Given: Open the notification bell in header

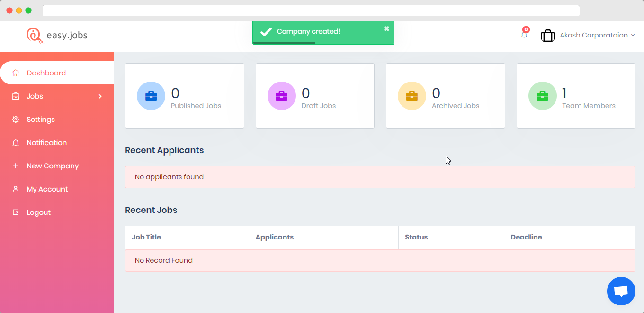Looking at the screenshot, I should point(524,35).
